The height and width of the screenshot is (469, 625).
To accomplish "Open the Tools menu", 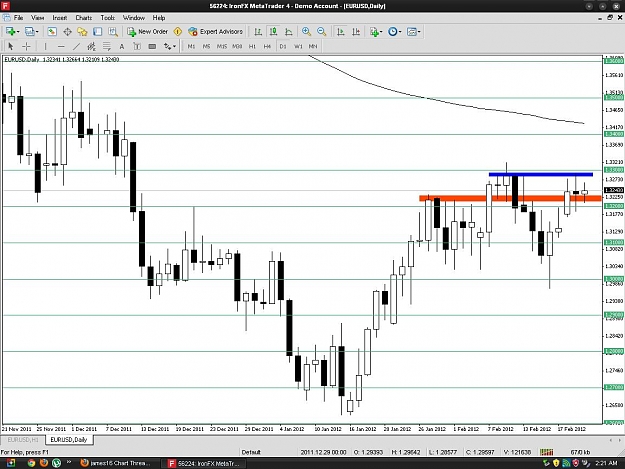I will (x=108, y=18).
